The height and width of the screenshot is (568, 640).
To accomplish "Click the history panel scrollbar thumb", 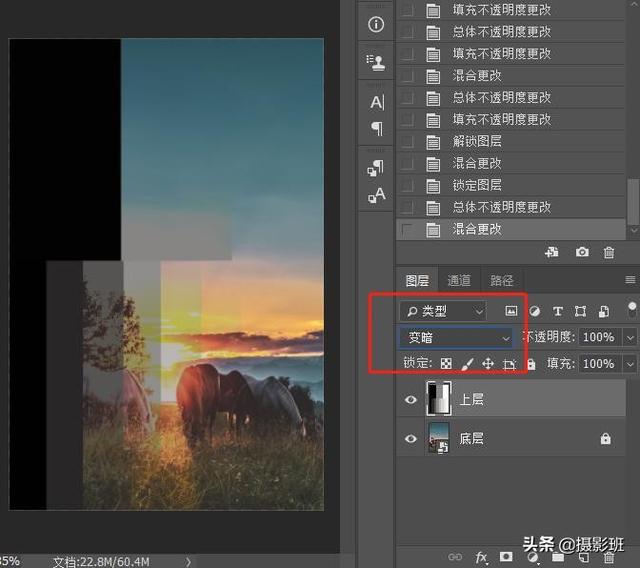I will pyautogui.click(x=633, y=201).
